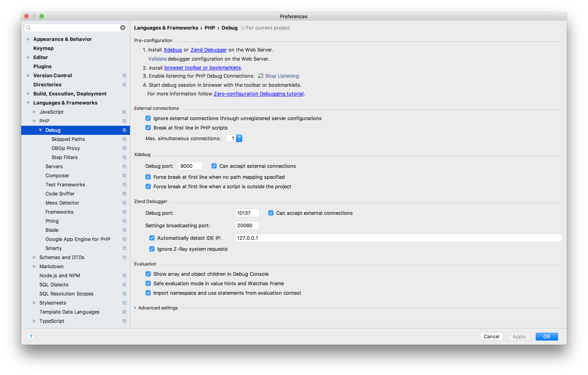The width and height of the screenshot is (588, 375).
Task: Open PHP in the breadcrumb path
Action: coord(210,28)
